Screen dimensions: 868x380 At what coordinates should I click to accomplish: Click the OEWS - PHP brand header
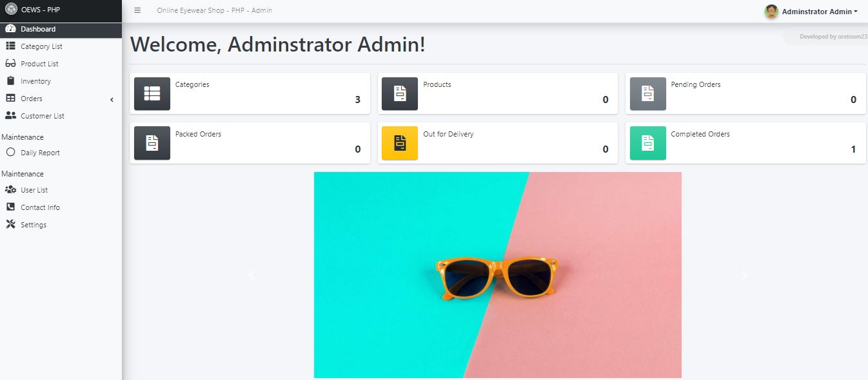[40, 10]
